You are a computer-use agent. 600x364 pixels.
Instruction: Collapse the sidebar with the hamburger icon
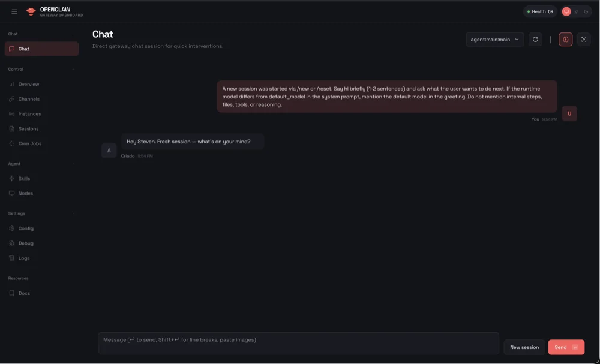pos(14,11)
